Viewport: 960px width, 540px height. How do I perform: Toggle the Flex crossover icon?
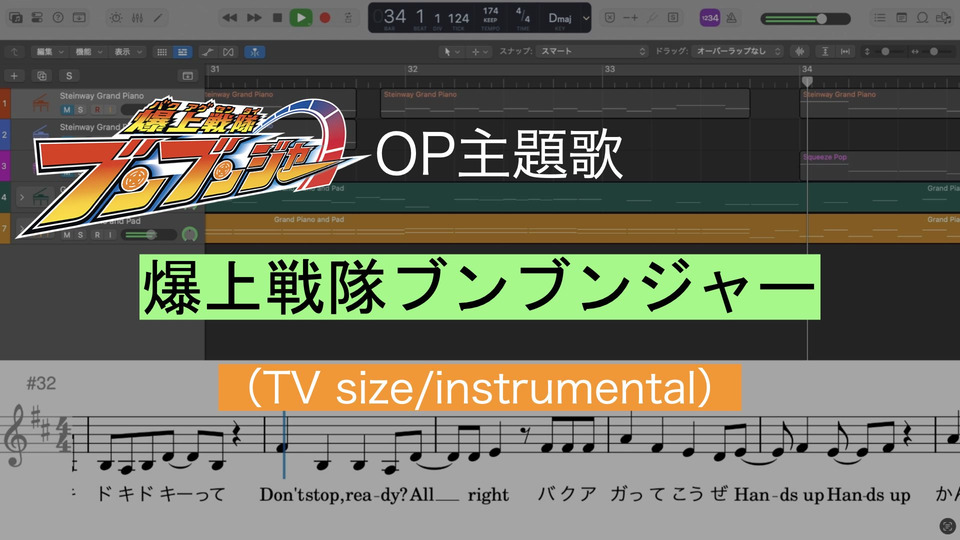click(228, 52)
